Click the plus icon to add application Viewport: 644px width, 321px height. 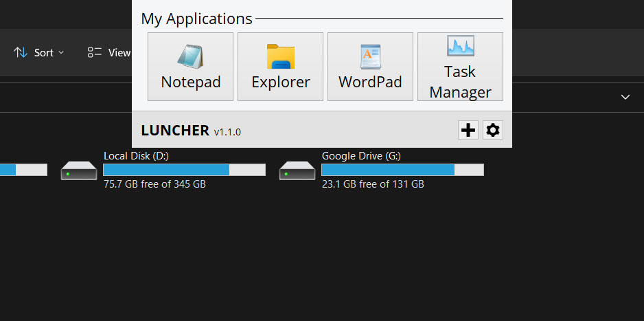tap(468, 131)
